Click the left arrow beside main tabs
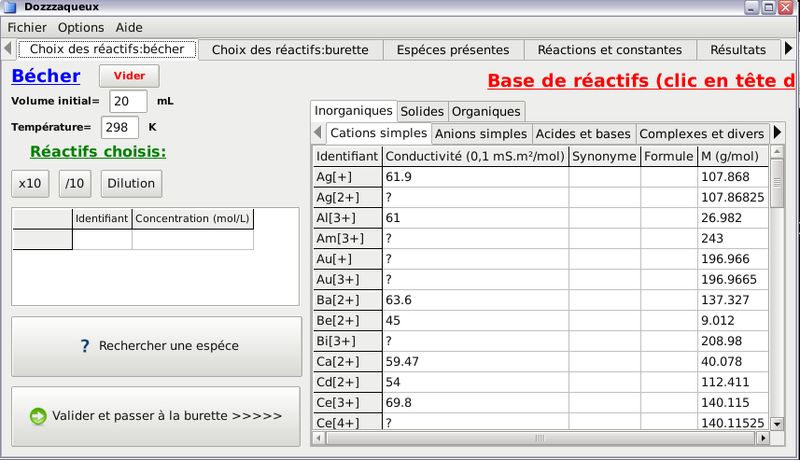This screenshot has width=800, height=460. (8, 49)
